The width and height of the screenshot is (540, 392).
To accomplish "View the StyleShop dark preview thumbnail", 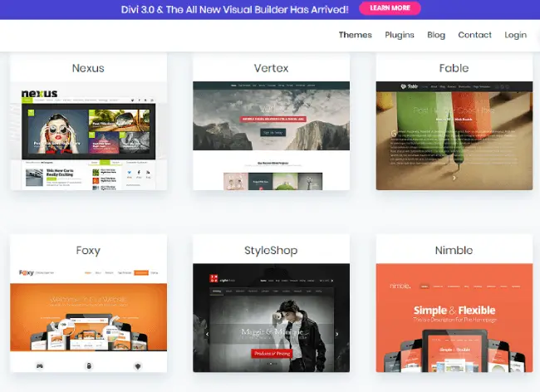I will point(272,317).
